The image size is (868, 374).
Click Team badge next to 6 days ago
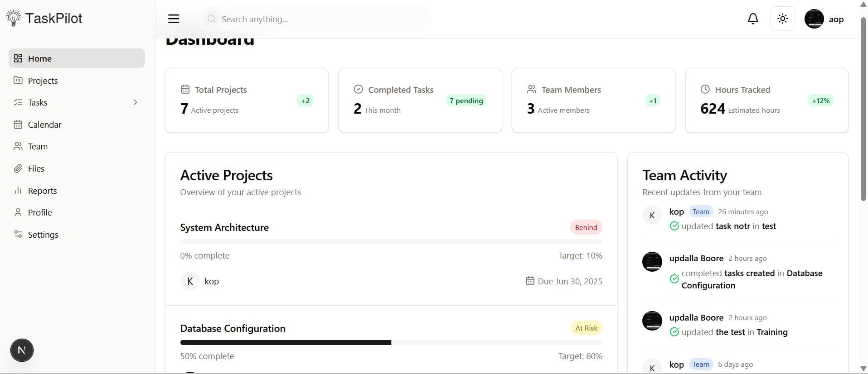(701, 364)
